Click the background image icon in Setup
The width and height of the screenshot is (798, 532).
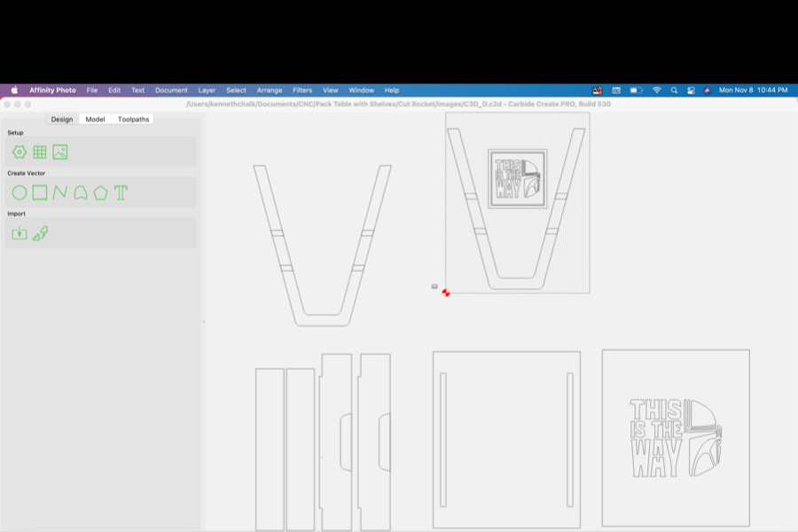(x=60, y=153)
